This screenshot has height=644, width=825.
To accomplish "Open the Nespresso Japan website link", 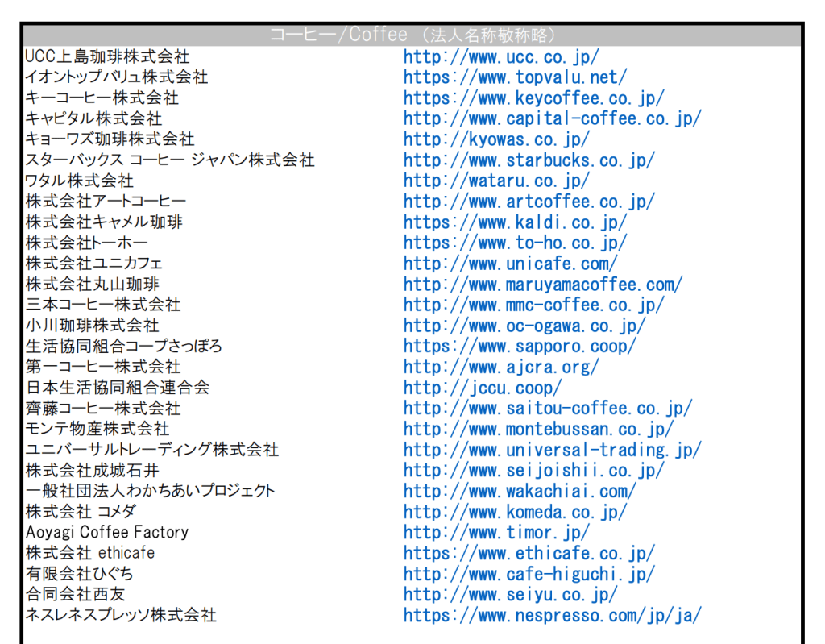I will (x=552, y=615).
